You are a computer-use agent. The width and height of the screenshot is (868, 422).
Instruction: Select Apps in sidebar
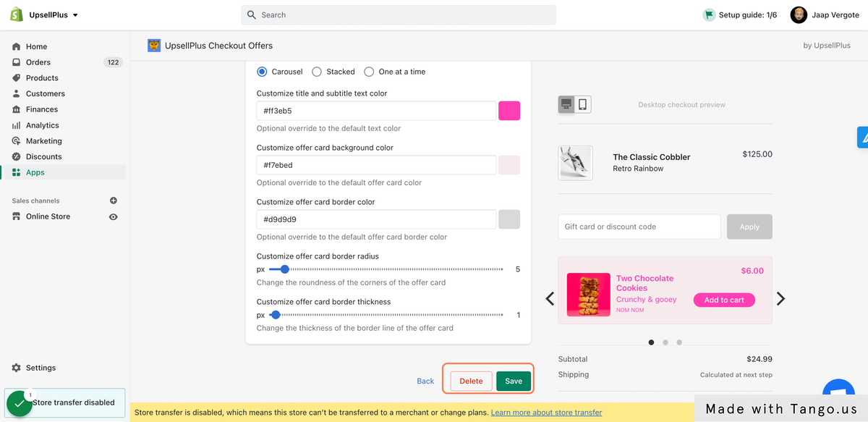(65, 172)
